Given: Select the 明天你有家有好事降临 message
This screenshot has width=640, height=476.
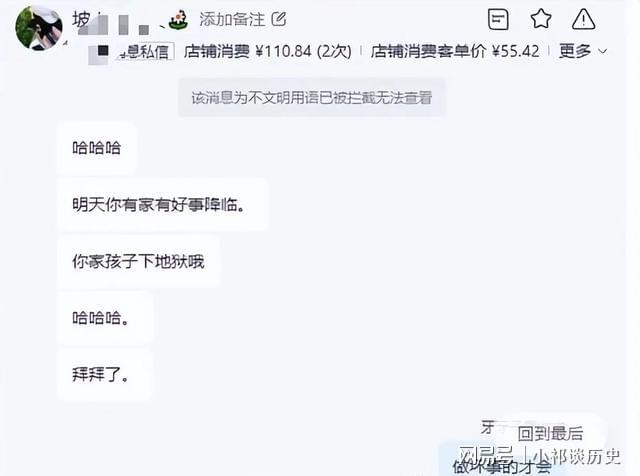Looking at the screenshot, I should [162, 205].
